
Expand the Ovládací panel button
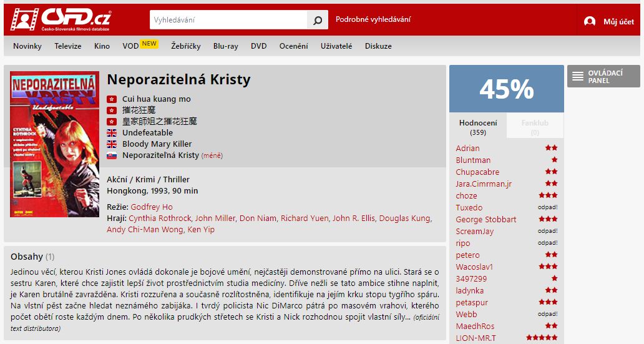pyautogui.click(x=603, y=76)
